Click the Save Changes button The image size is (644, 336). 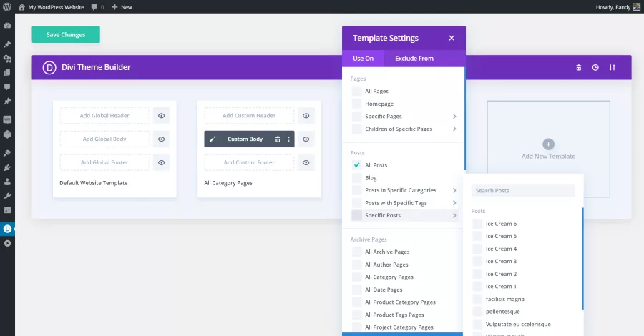[x=66, y=34]
